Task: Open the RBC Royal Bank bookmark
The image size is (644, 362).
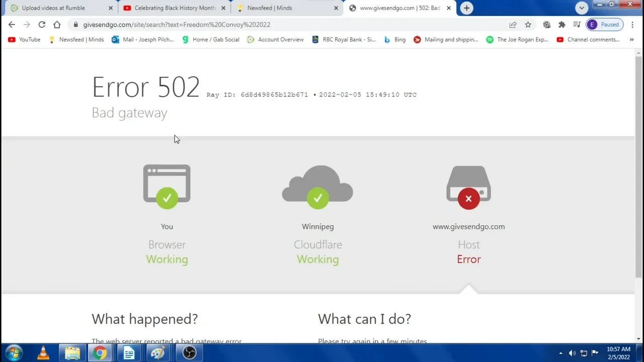Action: [344, 39]
